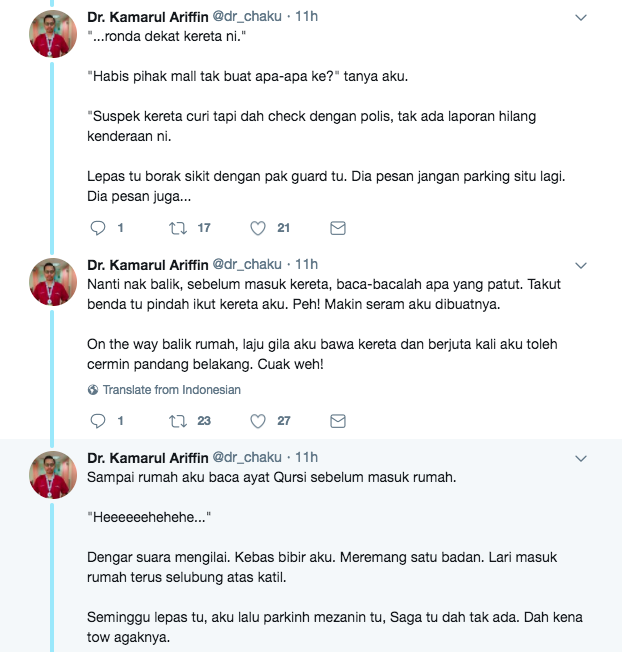Screen dimensions: 622x652
Task: Click Translate from Indonesian link
Action: pyautogui.click(x=171, y=390)
